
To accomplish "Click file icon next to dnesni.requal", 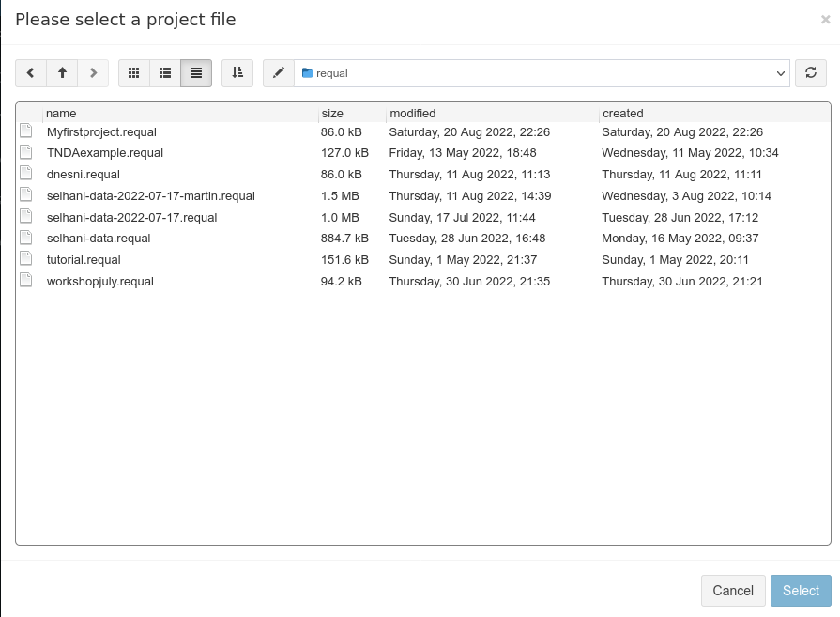I will click(25, 173).
